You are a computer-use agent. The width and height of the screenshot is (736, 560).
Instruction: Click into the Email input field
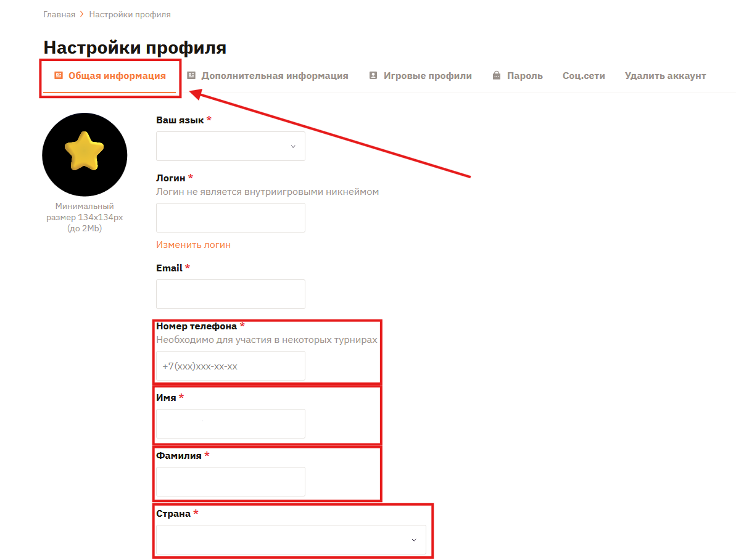coord(231,294)
